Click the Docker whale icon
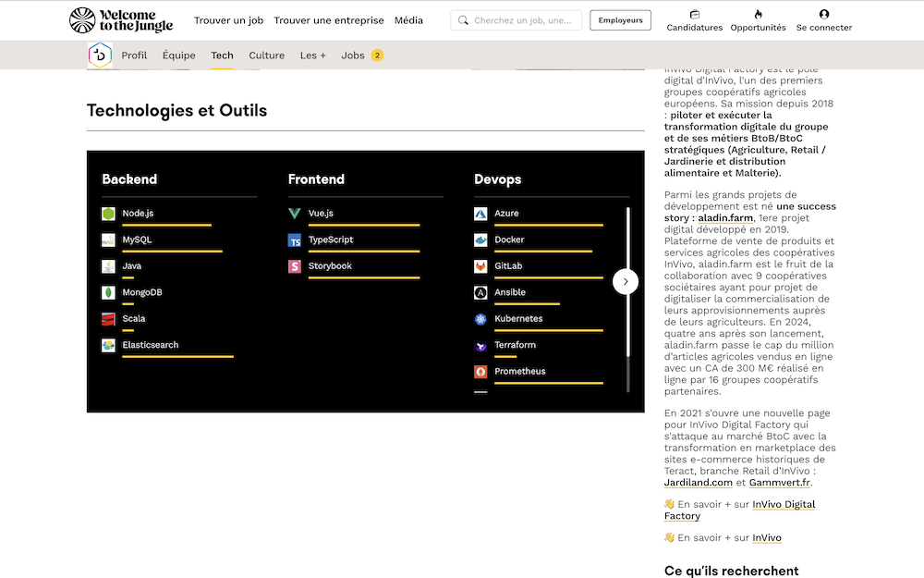The width and height of the screenshot is (924, 578). (x=480, y=240)
